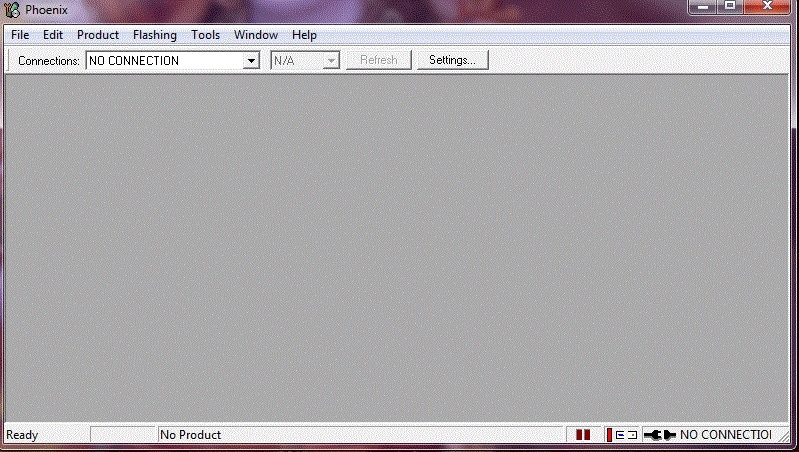The width and height of the screenshot is (799, 452).
Task: Minimize the Phoenix window
Action: tap(703, 6)
